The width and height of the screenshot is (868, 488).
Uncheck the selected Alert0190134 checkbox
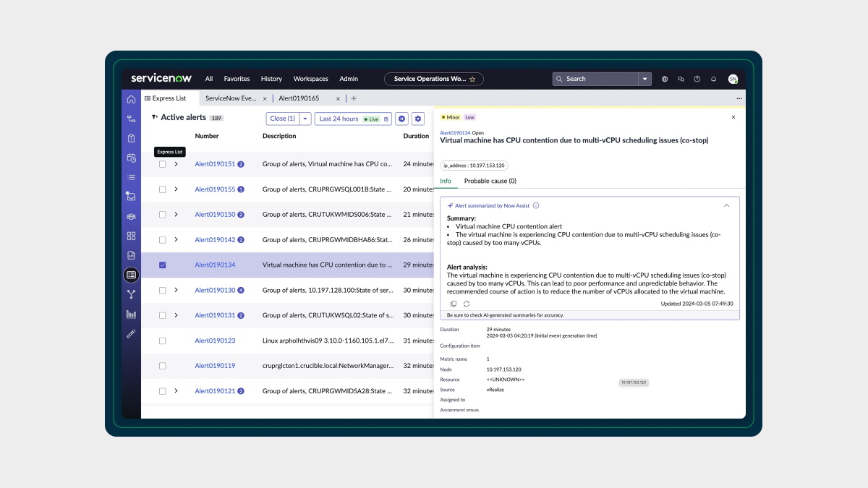coord(163,265)
